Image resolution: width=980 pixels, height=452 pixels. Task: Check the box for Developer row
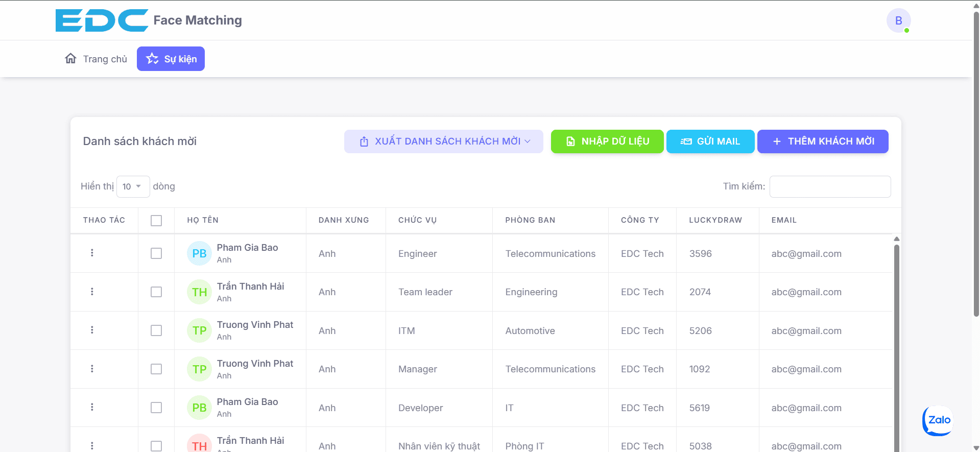pos(156,408)
